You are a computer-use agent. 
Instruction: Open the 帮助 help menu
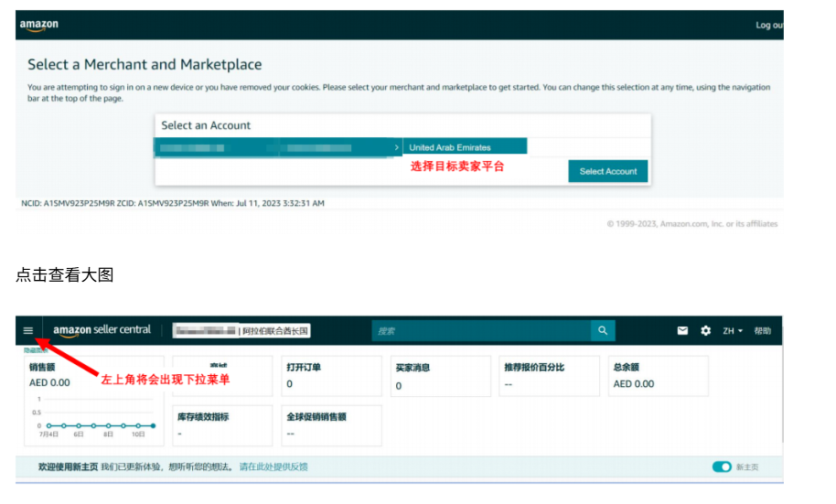pos(762,331)
